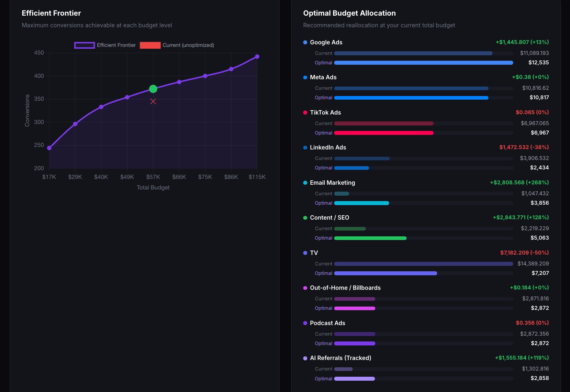Screen dimensions: 570x392
Task: Select the frontier point at $29K budget
Action: click(75, 124)
